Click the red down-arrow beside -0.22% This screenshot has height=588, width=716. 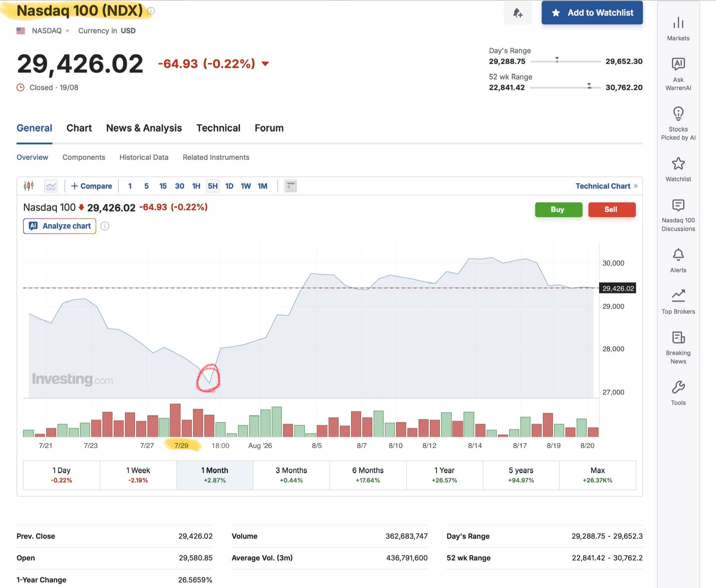(x=265, y=64)
